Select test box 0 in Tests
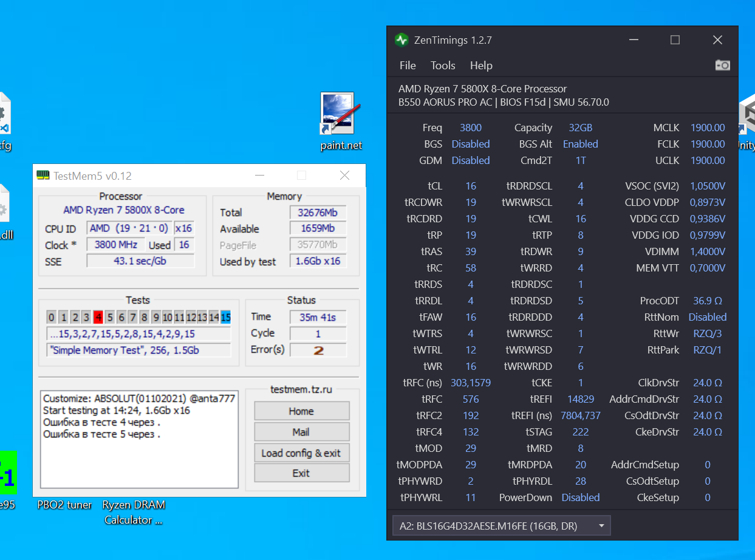The height and width of the screenshot is (560, 755). click(x=52, y=317)
